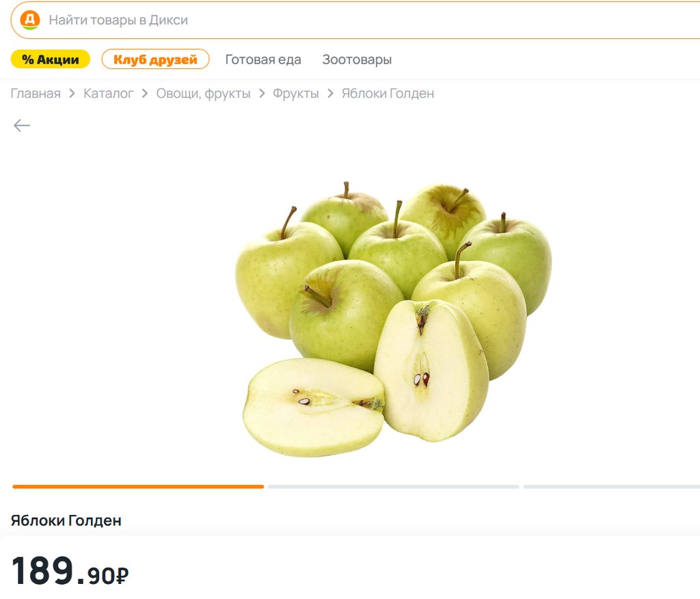Viewport: 700px width, 599px height.
Task: Select the first orange carousel indicator
Action: pos(138,486)
